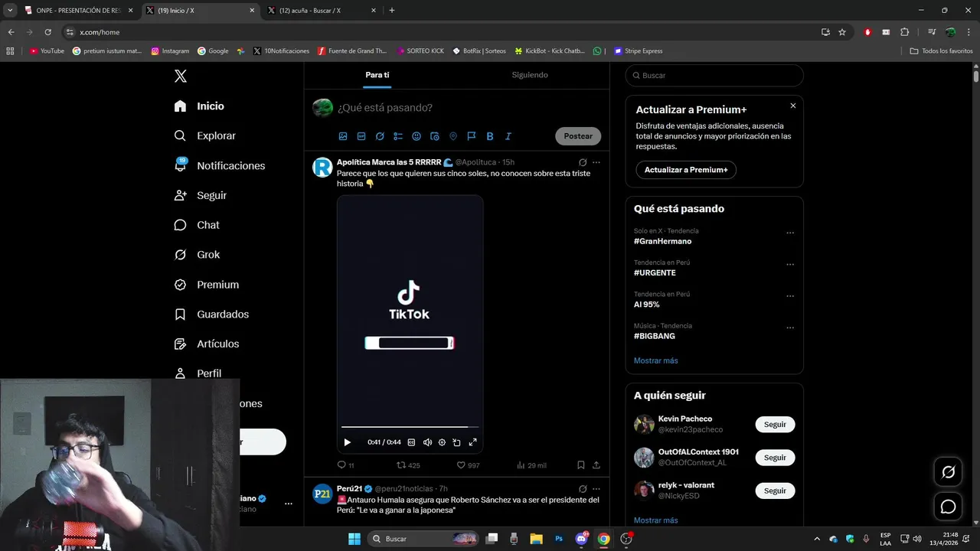Mute the video sound
980x551 pixels.
tap(427, 442)
